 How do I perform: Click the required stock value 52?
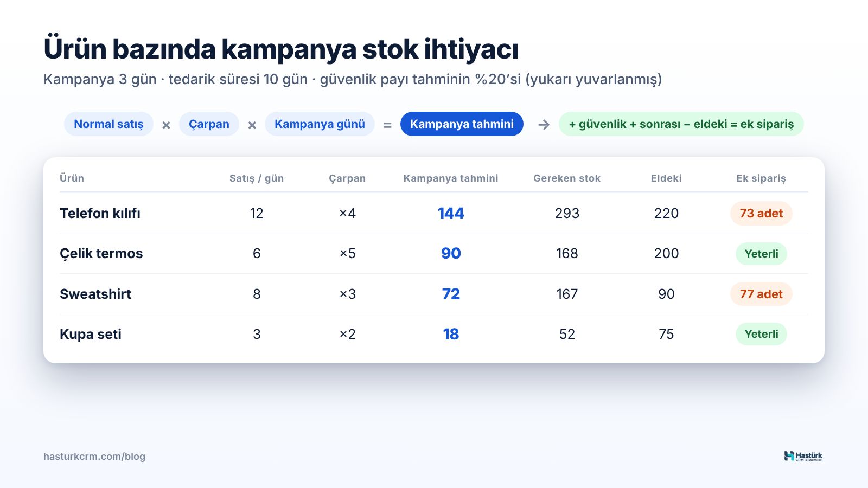click(x=567, y=334)
